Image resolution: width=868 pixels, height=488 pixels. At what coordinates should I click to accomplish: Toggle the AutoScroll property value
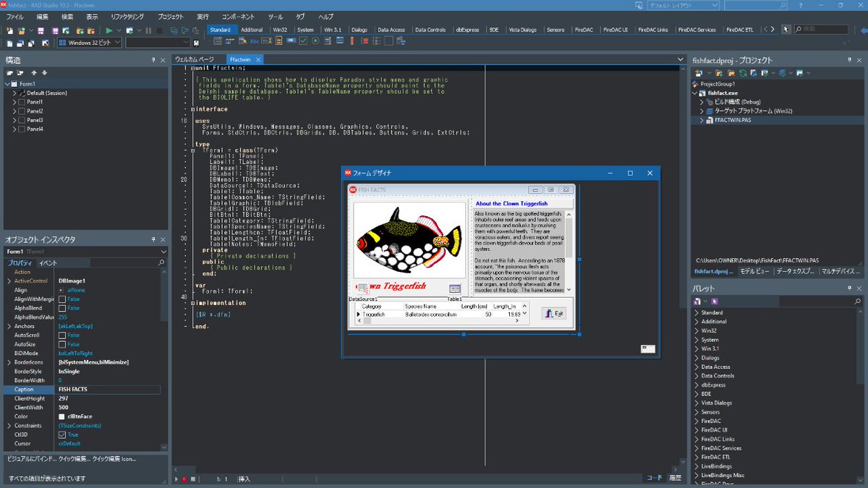coord(62,335)
